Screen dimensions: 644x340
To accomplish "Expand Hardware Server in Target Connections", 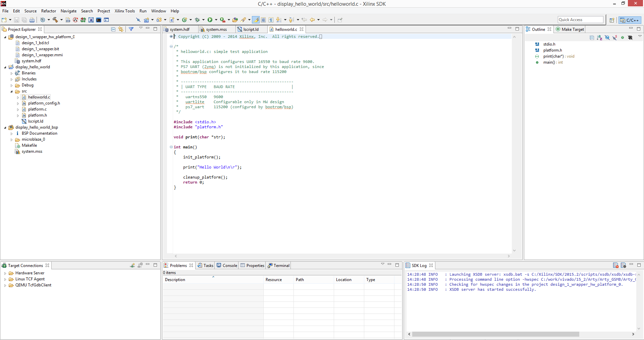I will point(5,273).
